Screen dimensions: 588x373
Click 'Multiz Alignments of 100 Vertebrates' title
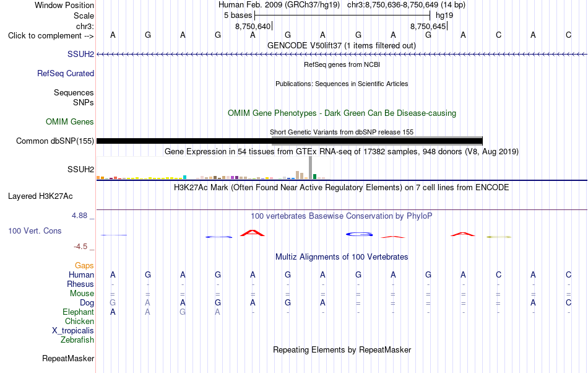click(x=342, y=257)
